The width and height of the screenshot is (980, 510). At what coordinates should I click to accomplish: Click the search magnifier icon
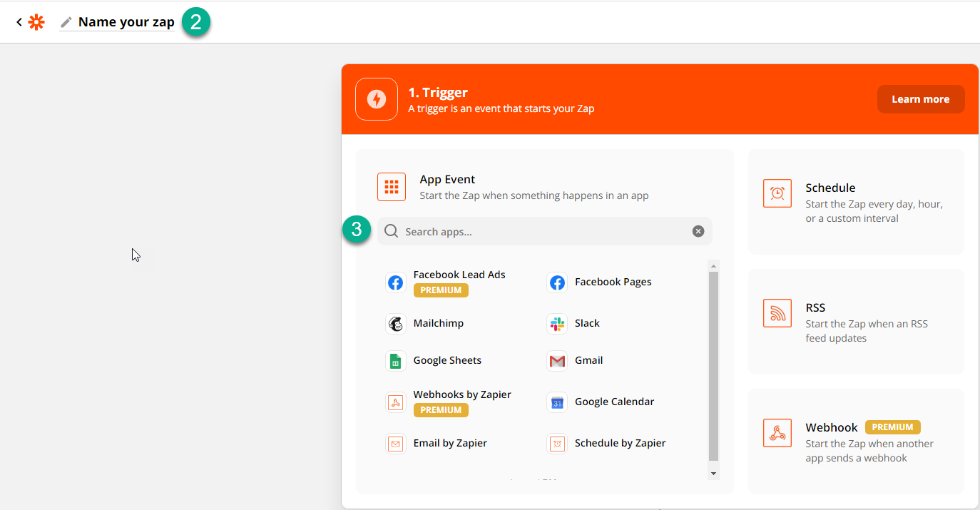[x=392, y=231]
